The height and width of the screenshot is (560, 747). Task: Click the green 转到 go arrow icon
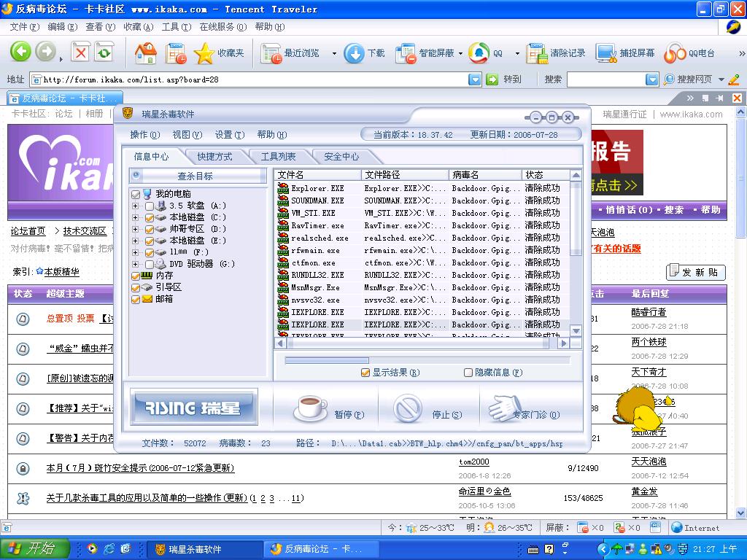492,79
